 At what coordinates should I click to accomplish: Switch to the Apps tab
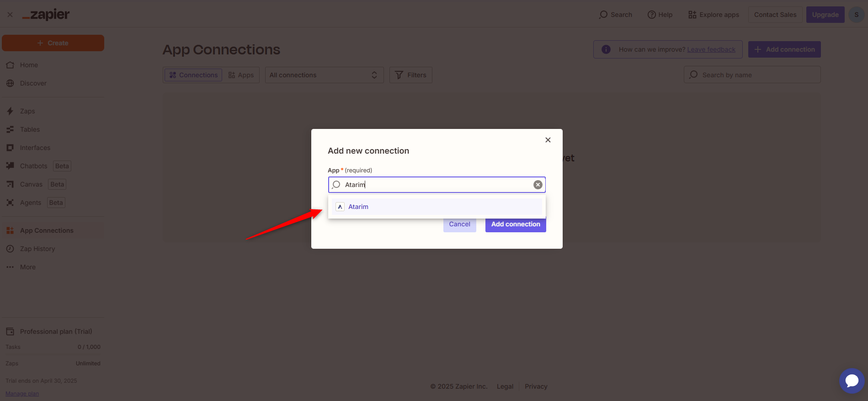[x=241, y=75]
